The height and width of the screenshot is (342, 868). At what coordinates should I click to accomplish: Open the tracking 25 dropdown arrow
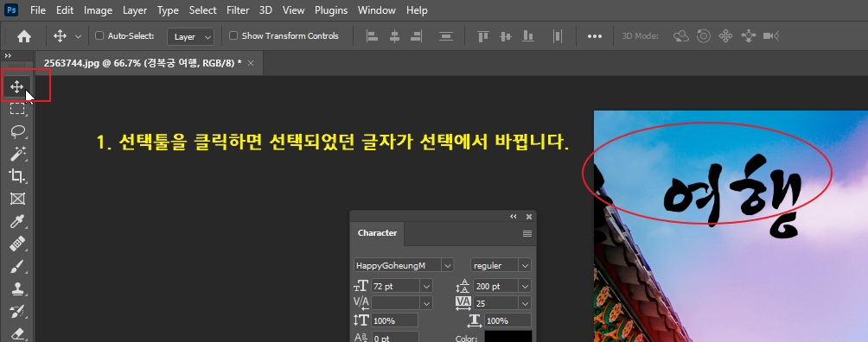click(524, 303)
